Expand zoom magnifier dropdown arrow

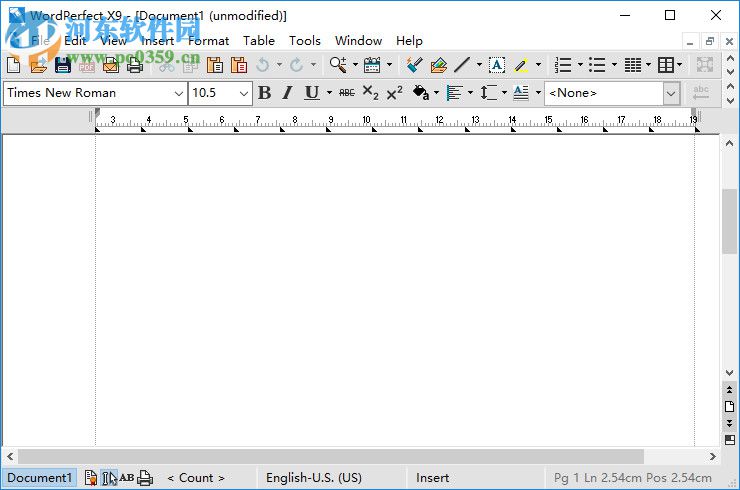click(355, 65)
